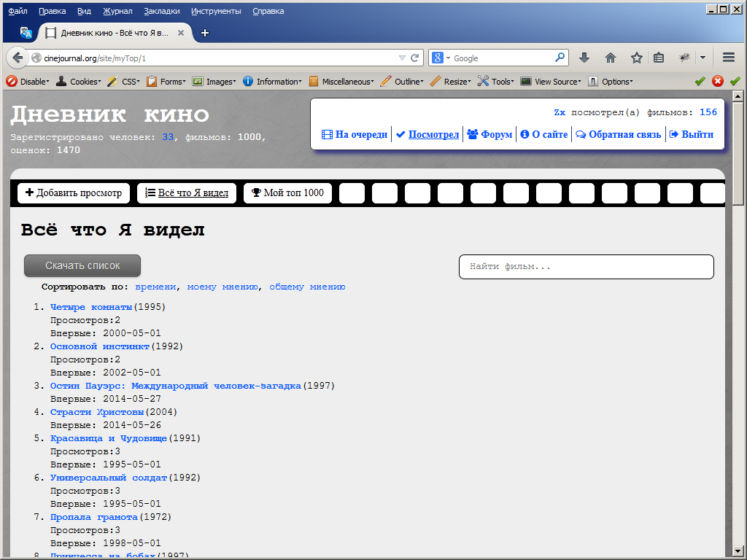The width and height of the screenshot is (747, 560).
Task: Open the film Четыре комнаты
Action: click(x=91, y=307)
